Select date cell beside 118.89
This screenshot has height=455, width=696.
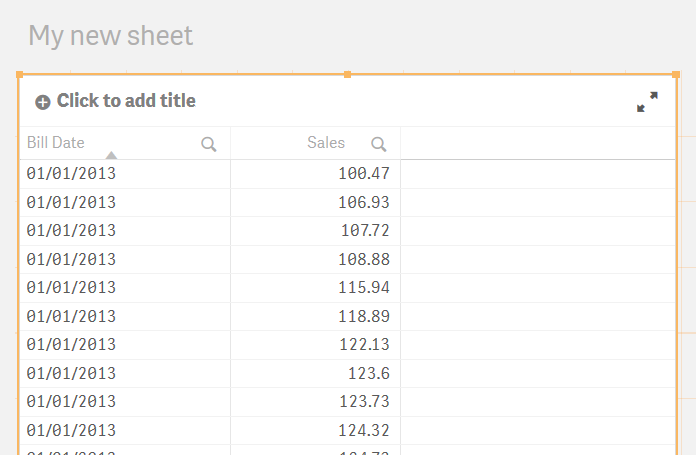click(71, 317)
